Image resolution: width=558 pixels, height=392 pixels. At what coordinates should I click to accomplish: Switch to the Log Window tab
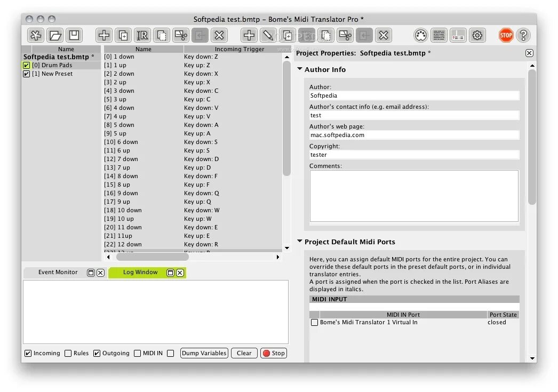[x=140, y=273]
